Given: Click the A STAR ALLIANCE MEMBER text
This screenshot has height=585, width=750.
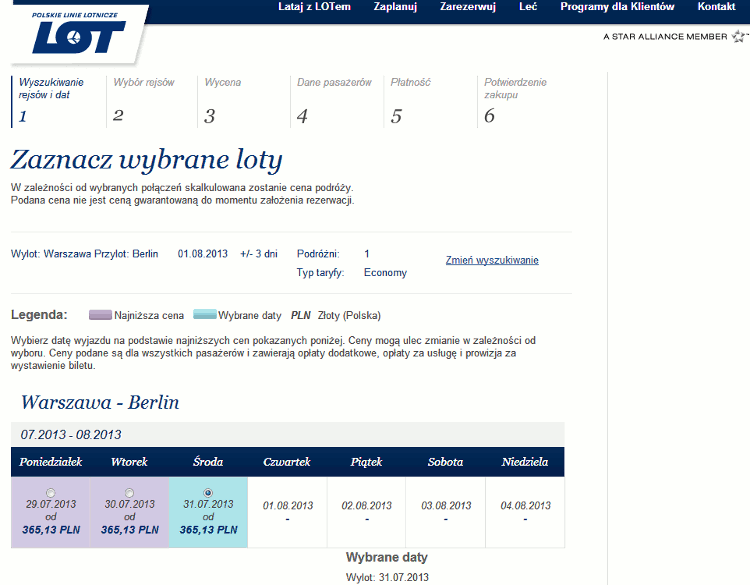Looking at the screenshot, I should click(665, 37).
